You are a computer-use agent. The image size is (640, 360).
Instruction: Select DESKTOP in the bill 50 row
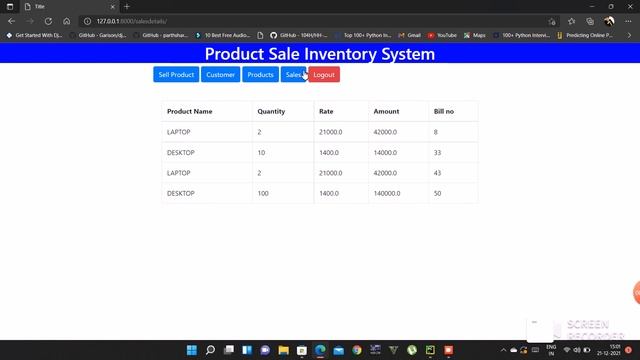[181, 193]
